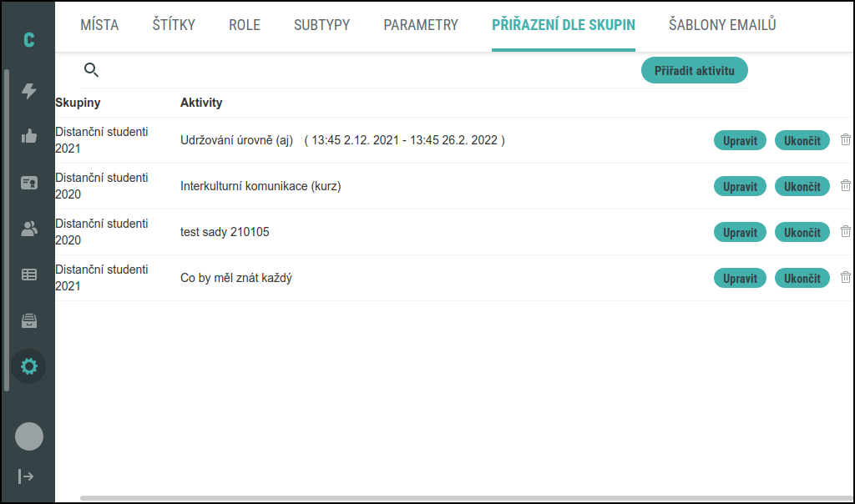
Task: Click the logout arrow icon
Action: [x=26, y=476]
